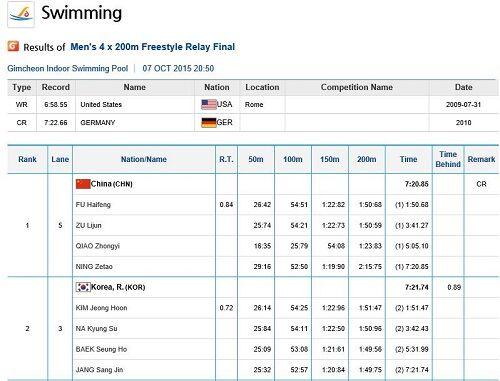Click swimmer name NING Zetao
This screenshot has width=500, height=381.
click(94, 267)
